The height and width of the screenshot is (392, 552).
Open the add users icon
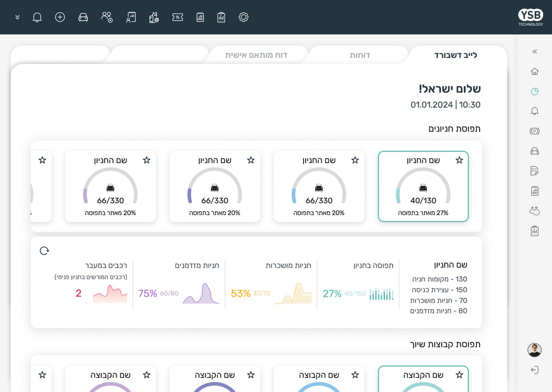tap(107, 17)
